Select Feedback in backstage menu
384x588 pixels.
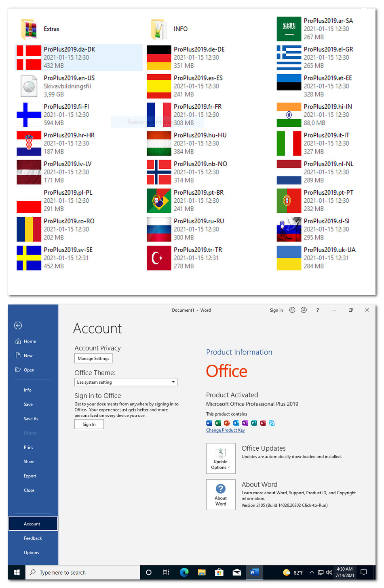[33, 538]
